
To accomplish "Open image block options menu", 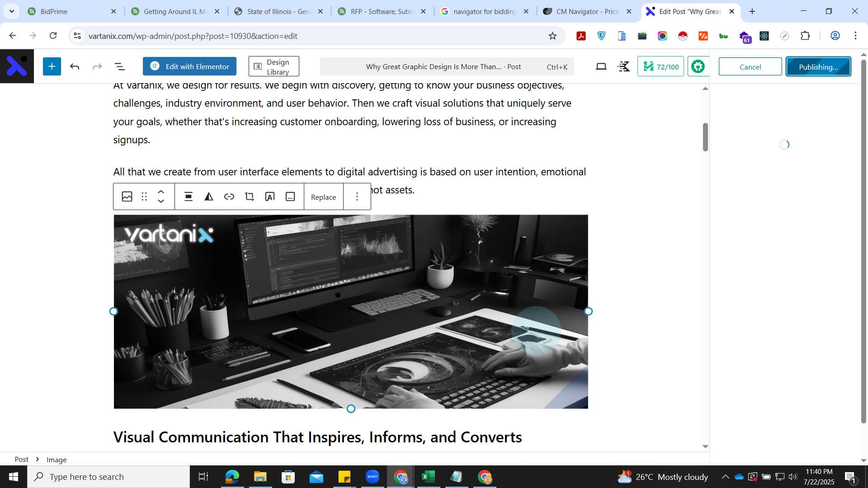I will [357, 197].
